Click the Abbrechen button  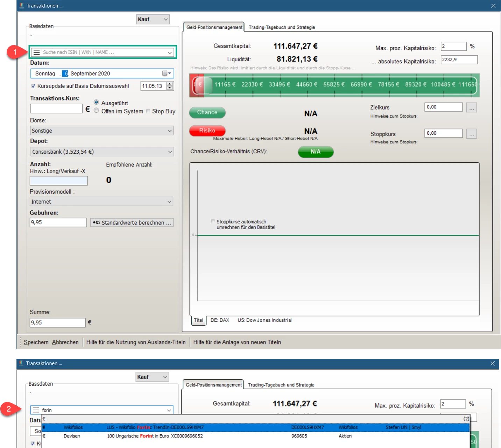coord(65,342)
